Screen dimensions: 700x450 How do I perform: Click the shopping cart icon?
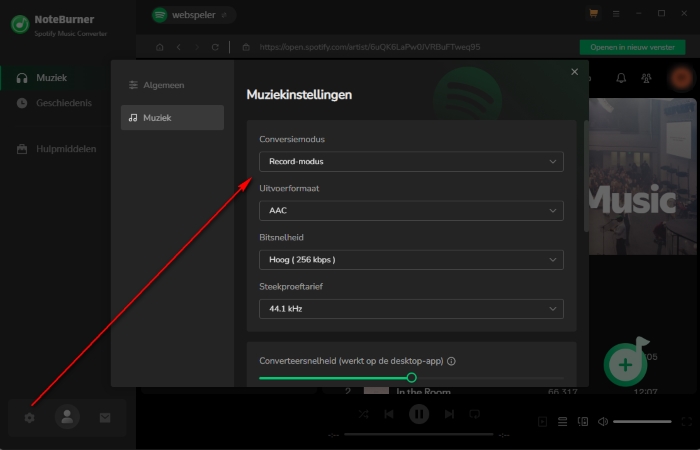click(x=594, y=14)
